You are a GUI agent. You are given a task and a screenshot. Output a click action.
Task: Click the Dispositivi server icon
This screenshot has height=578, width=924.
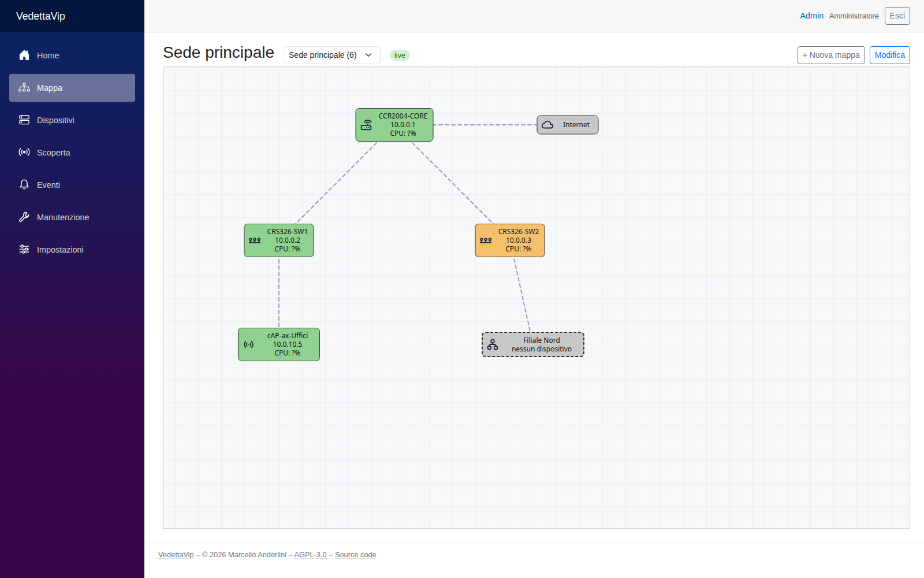(24, 120)
